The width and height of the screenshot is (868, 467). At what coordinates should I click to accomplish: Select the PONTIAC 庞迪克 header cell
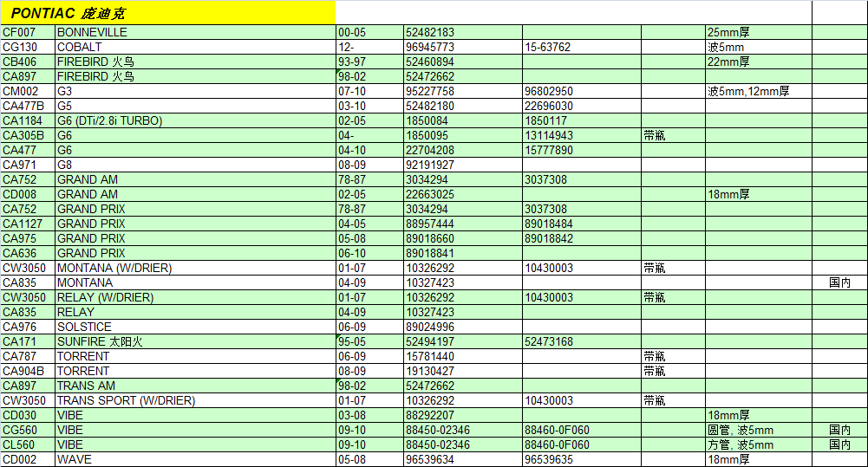[x=167, y=13]
